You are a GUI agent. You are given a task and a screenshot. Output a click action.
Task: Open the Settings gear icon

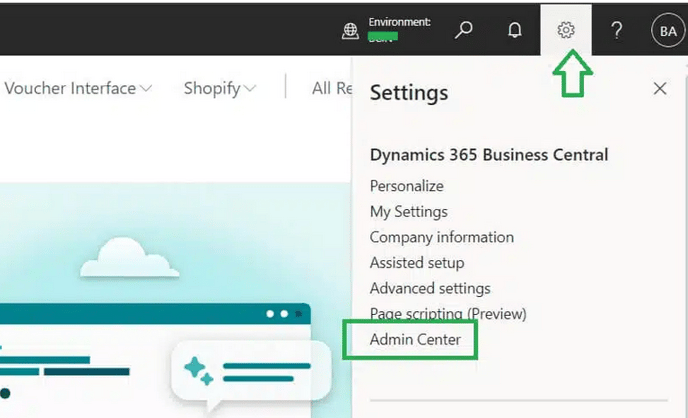coord(566,30)
